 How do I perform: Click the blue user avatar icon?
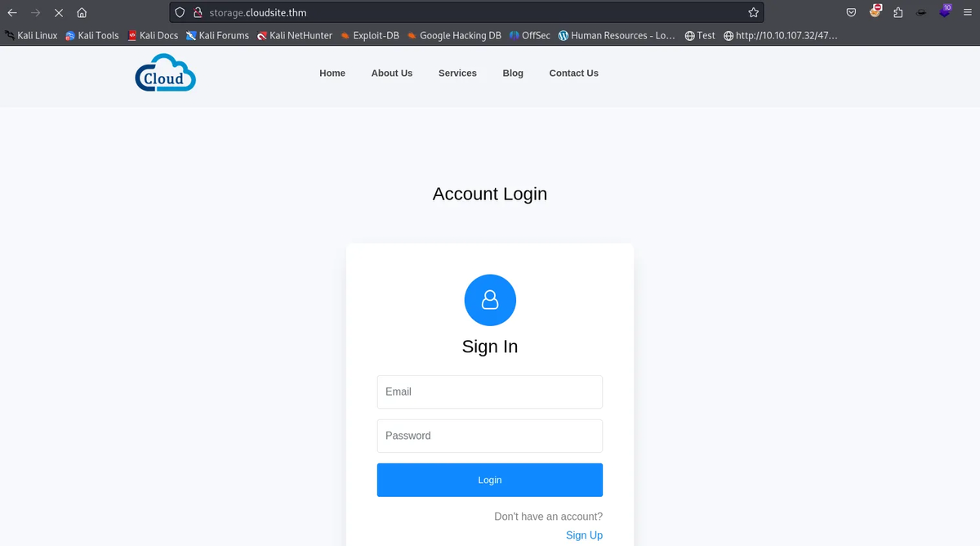(490, 300)
